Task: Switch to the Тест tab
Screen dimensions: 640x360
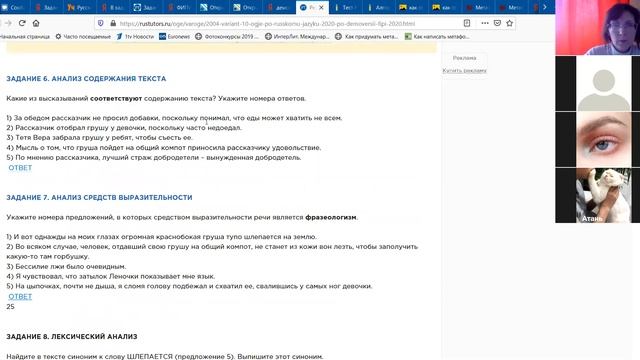Action: [x=346, y=7]
